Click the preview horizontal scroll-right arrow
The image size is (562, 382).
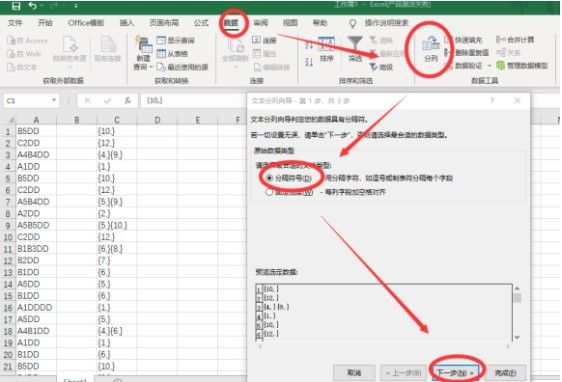coord(508,347)
